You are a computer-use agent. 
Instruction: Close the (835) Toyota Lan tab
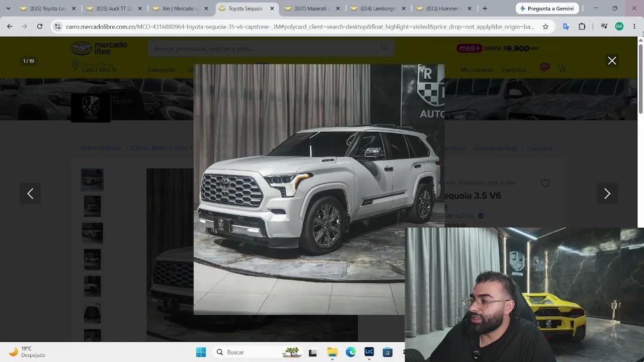(74, 9)
